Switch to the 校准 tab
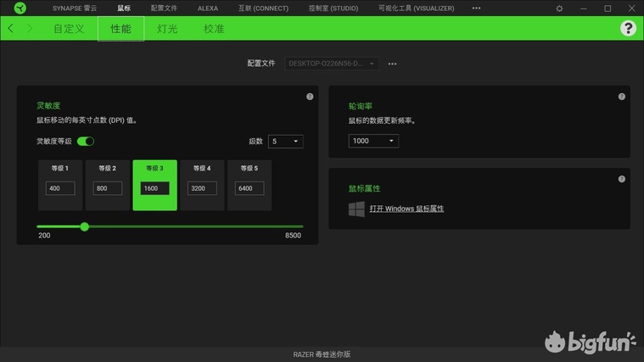 [214, 29]
